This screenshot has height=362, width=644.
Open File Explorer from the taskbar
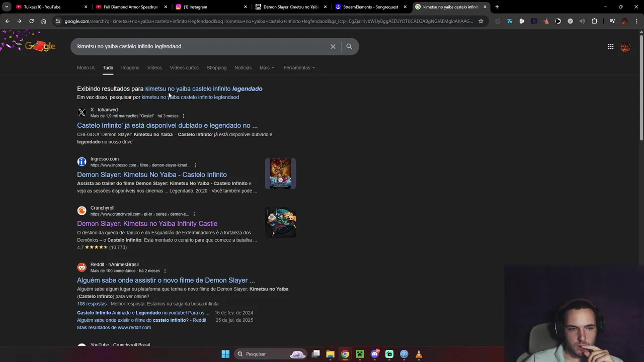[x=330, y=354]
